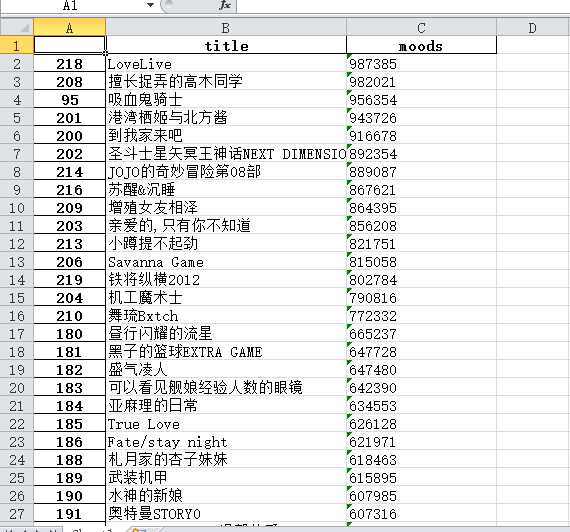570x532 pixels.
Task: Click cell with JOJO的奇妙冒险第08部
Action: pyautogui.click(x=226, y=172)
